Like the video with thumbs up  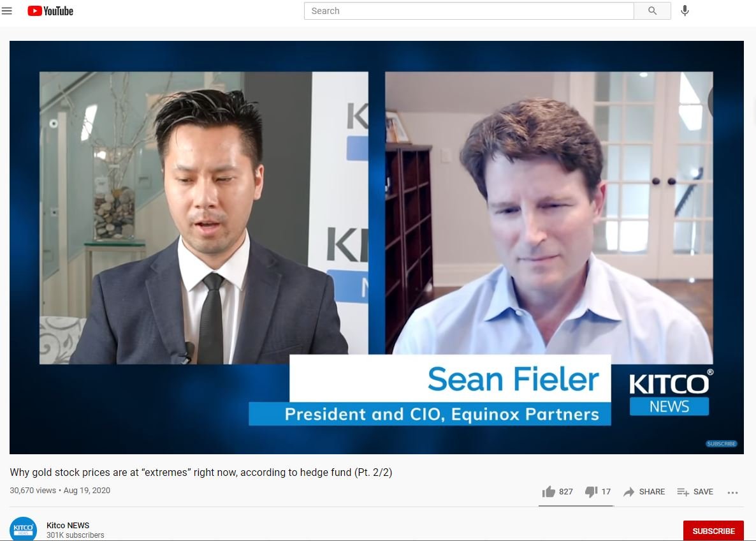click(549, 492)
